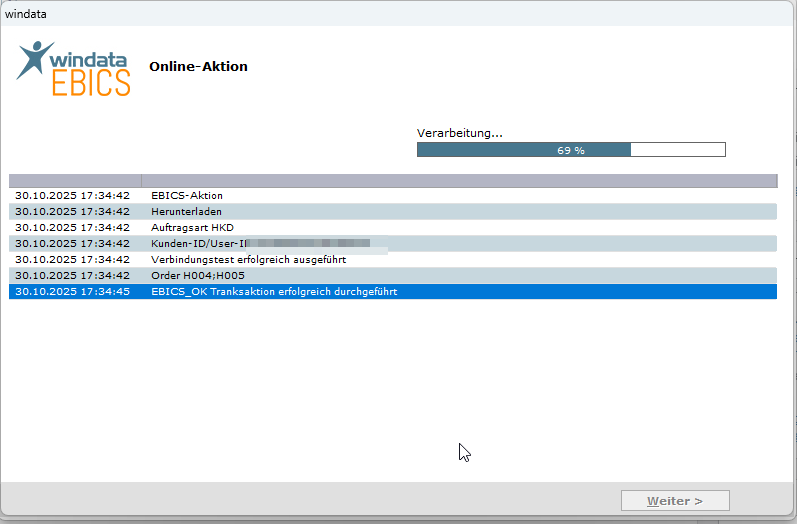Click the divider between the log column headers
797x524 pixels.
click(x=141, y=181)
